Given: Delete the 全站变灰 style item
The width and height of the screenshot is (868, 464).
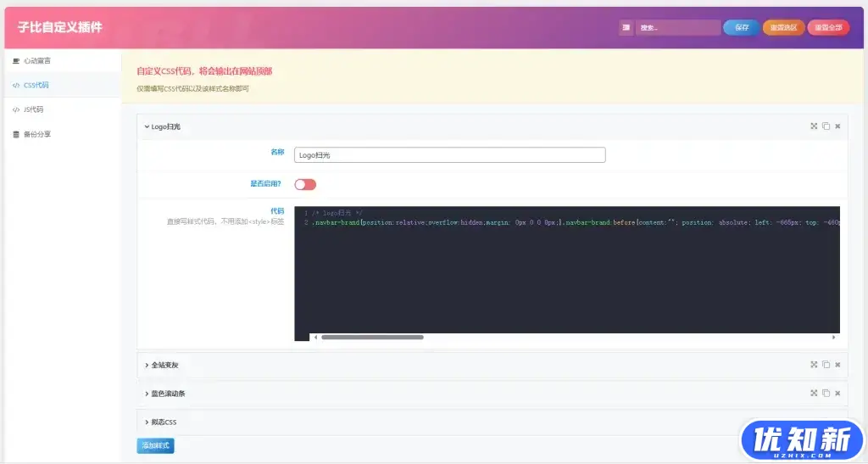Looking at the screenshot, I should click(837, 365).
